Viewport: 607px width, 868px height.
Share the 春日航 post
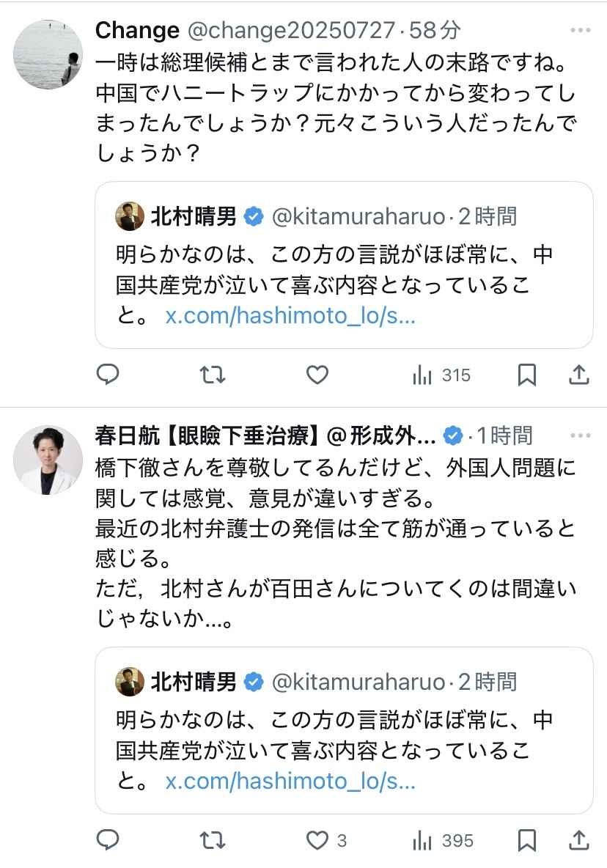[x=579, y=840]
